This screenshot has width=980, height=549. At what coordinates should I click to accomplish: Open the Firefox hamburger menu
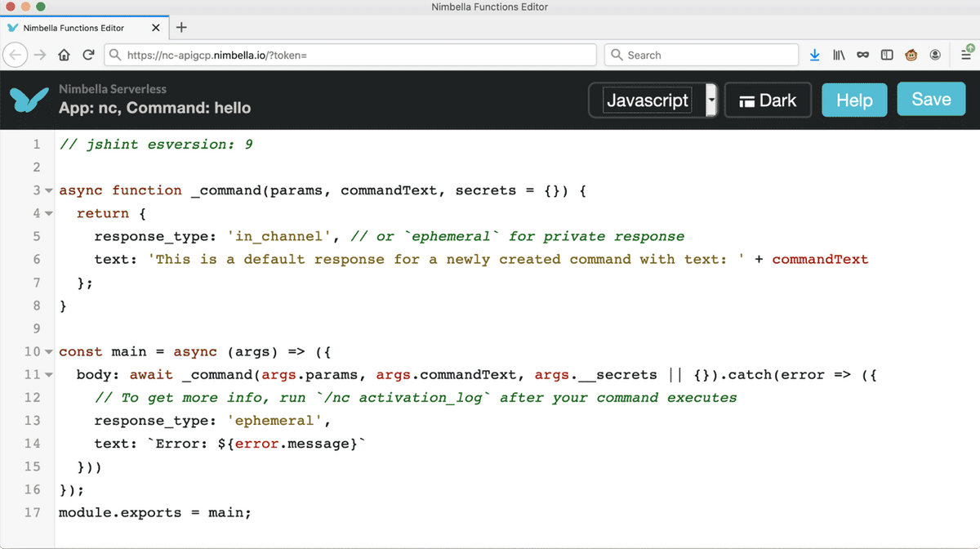click(x=964, y=55)
